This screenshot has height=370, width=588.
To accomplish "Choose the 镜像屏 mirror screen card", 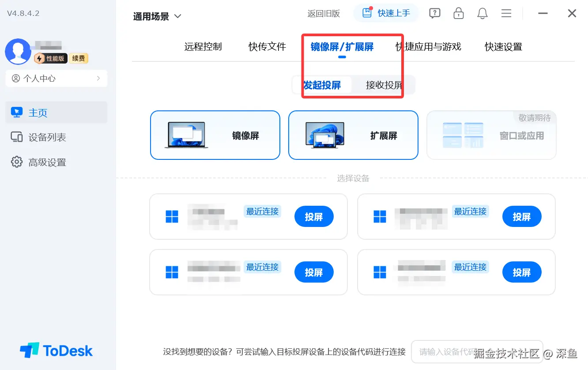I will (215, 135).
